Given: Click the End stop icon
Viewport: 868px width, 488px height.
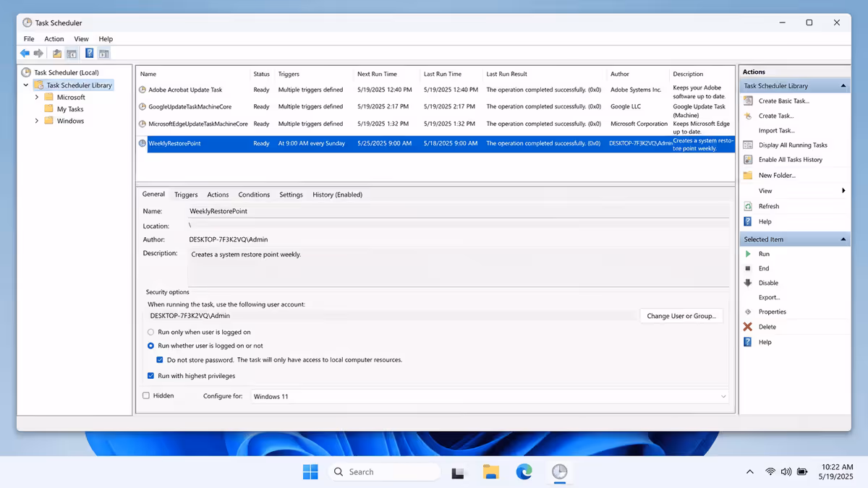Looking at the screenshot, I should pyautogui.click(x=749, y=268).
